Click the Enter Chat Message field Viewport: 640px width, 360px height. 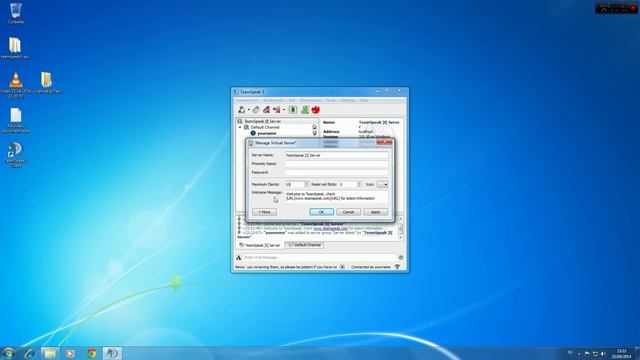click(320, 258)
